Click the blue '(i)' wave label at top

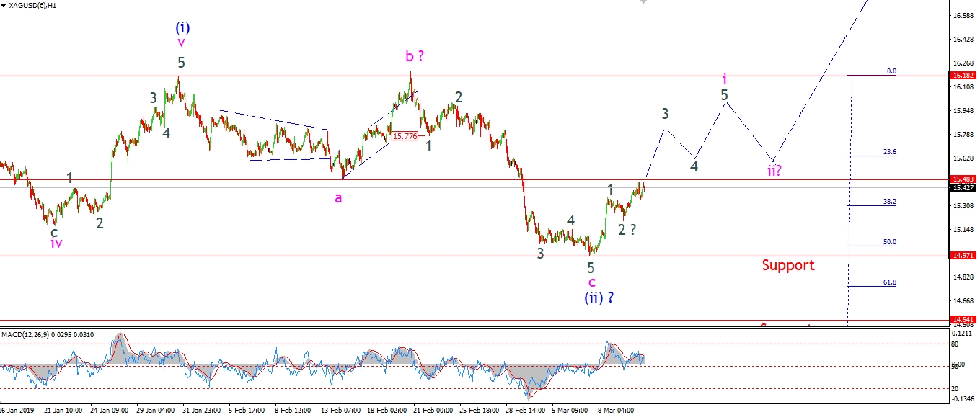182,27
